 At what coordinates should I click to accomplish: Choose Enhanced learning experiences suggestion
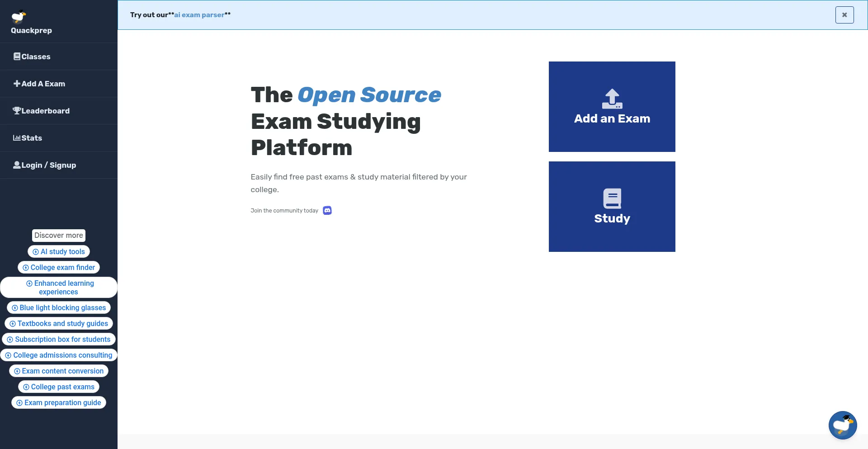[x=59, y=288]
